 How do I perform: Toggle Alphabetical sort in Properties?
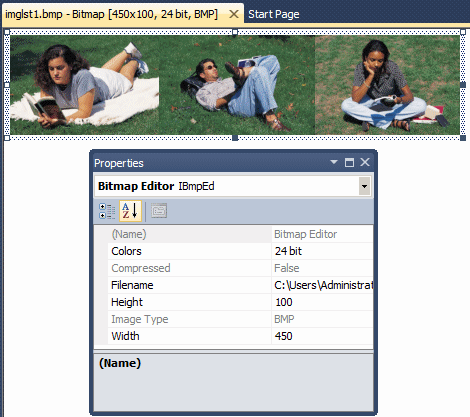130,211
